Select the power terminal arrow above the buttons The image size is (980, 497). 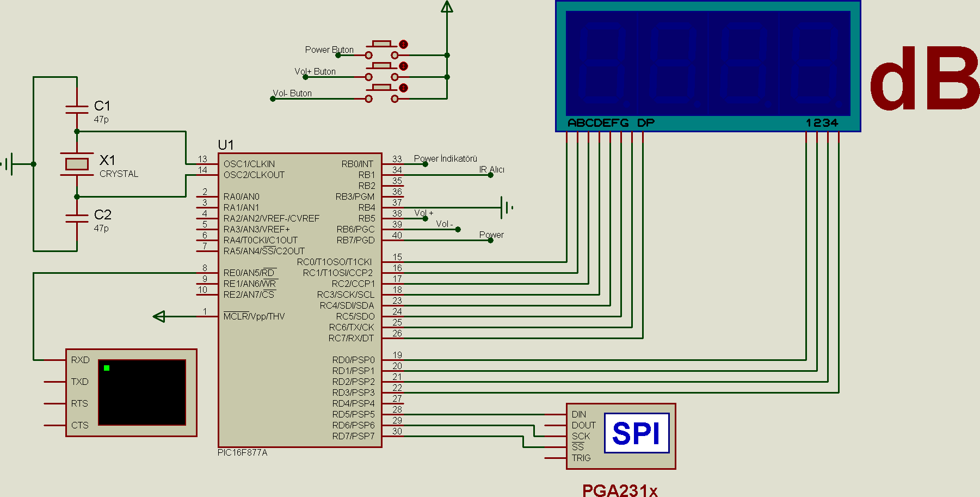(x=447, y=7)
